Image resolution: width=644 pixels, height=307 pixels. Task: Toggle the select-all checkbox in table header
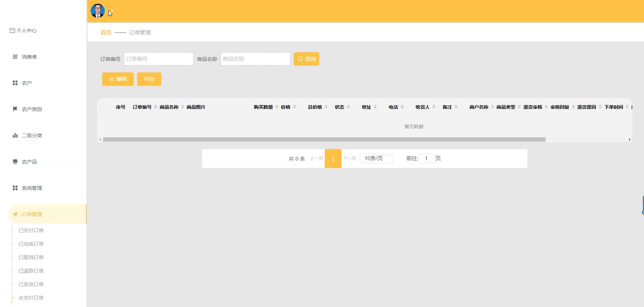[x=101, y=107]
